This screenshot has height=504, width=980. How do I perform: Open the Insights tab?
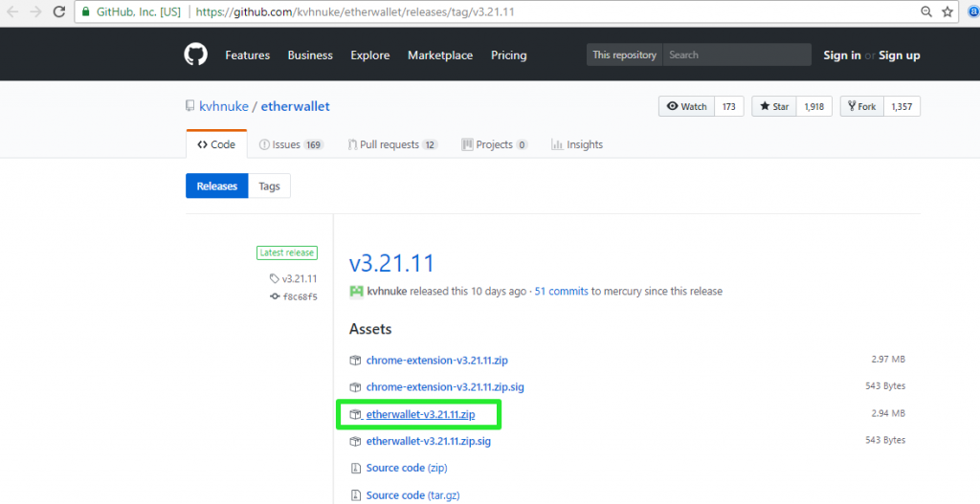(577, 144)
